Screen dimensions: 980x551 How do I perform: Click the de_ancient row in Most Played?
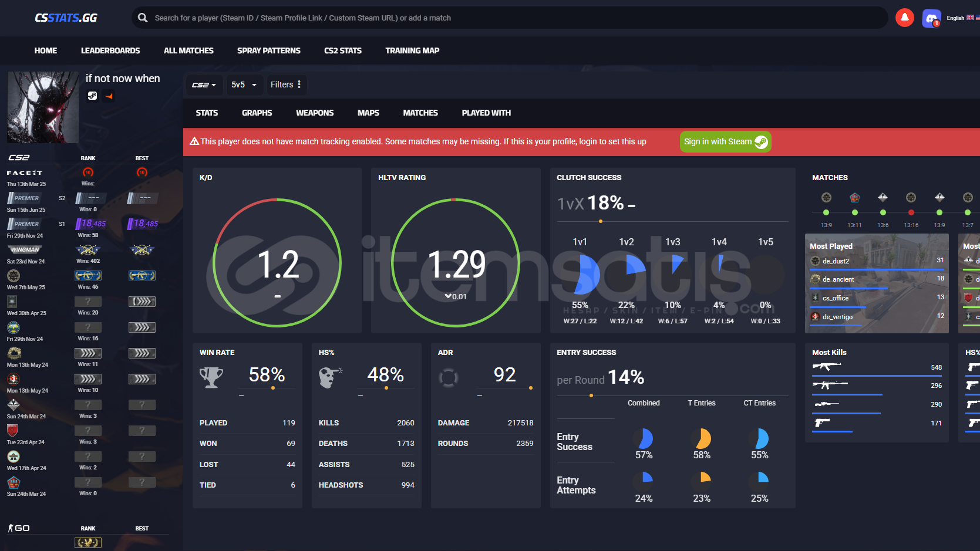pyautogui.click(x=877, y=279)
